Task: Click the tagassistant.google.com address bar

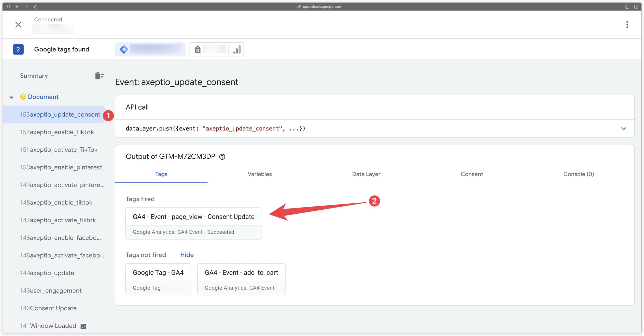Action: click(321, 7)
